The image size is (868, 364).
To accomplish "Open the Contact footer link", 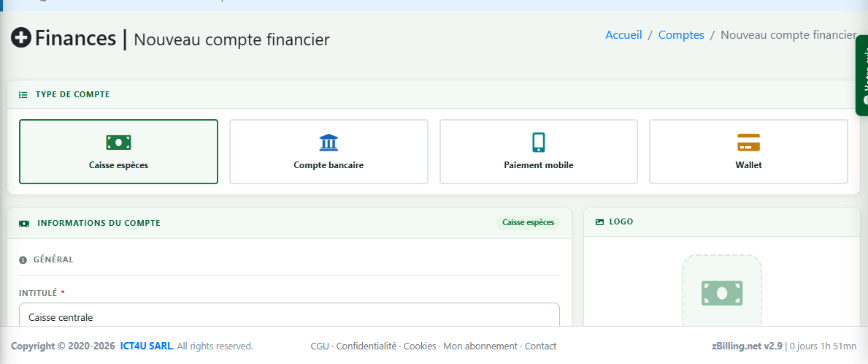I will pyautogui.click(x=541, y=346).
